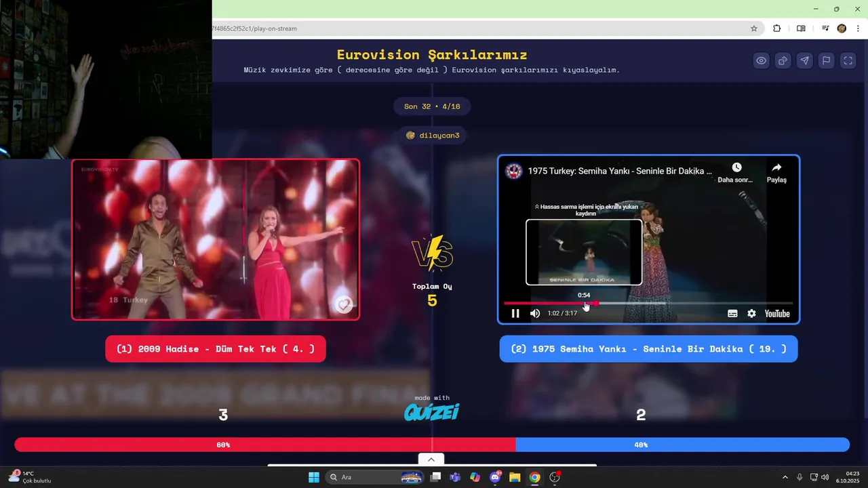Click the 'Eurovision Şarkılarımız' title
Viewport: 868px width, 488px height.
click(432, 55)
